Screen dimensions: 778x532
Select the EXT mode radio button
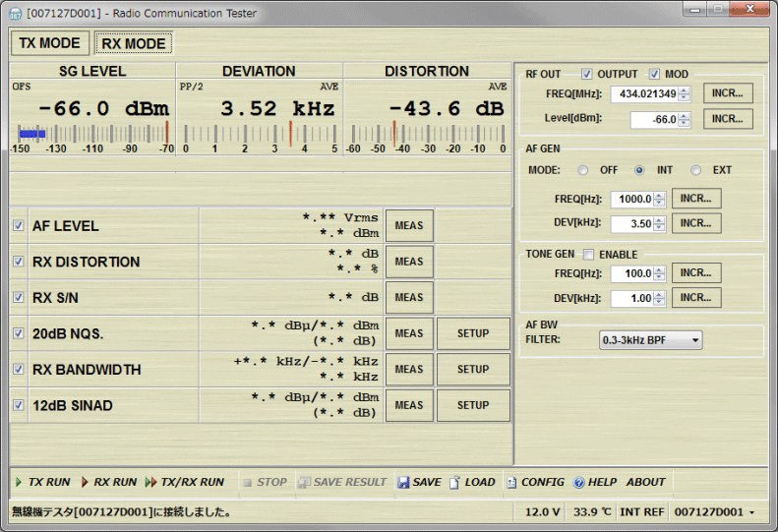coord(696,170)
